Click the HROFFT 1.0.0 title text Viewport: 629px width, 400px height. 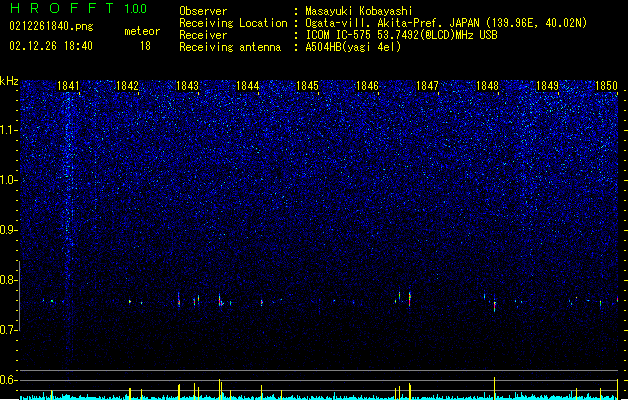point(78,8)
